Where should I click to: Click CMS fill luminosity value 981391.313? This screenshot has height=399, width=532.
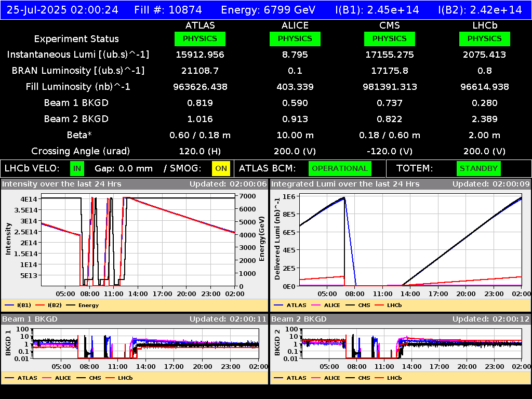click(390, 87)
